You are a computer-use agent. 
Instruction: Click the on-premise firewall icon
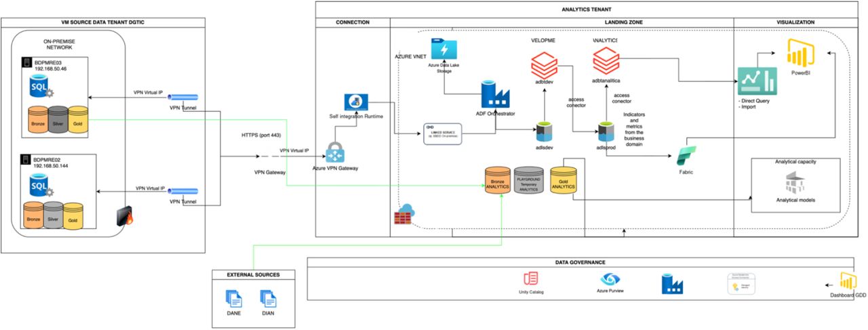click(125, 216)
